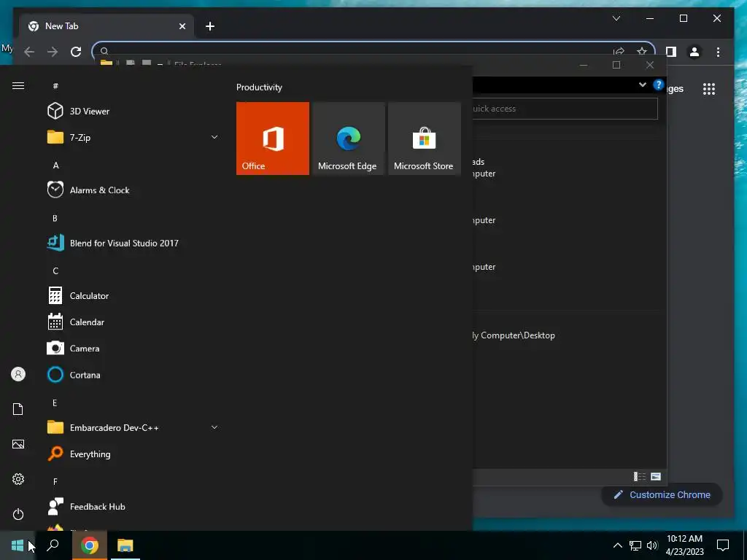Open Pictures from the Start sidebar
The image size is (747, 560).
18,444
